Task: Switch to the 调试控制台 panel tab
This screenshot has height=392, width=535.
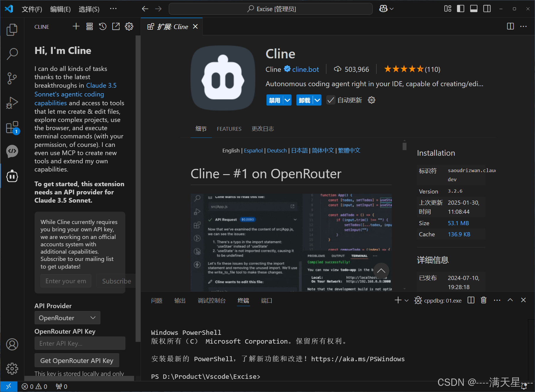Action: [212, 301]
